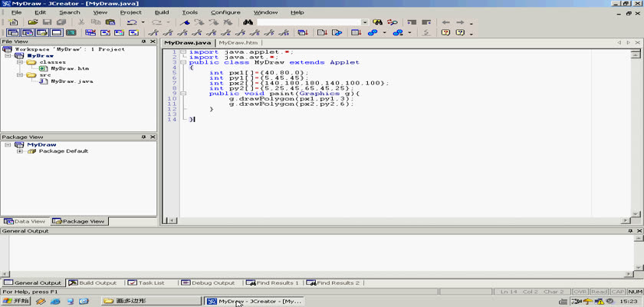Click into the toolbar search input field

[309, 22]
